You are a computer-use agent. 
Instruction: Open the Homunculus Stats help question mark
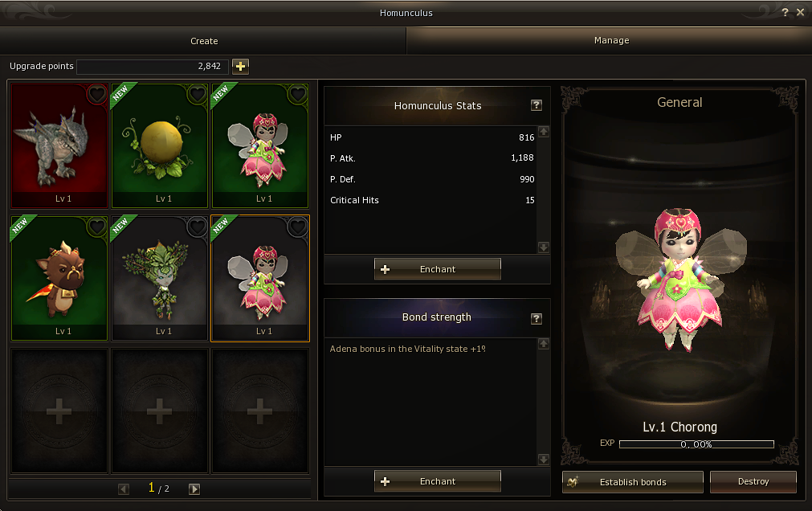537,105
